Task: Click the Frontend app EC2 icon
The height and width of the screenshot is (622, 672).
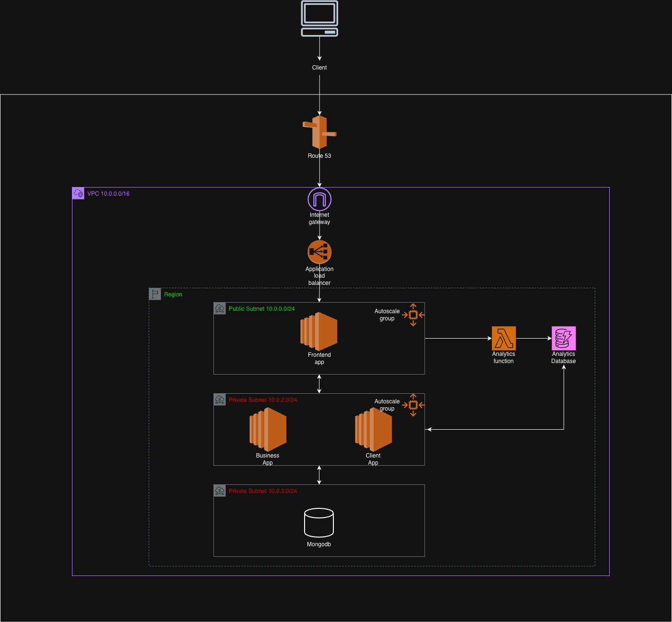Action: (x=319, y=331)
